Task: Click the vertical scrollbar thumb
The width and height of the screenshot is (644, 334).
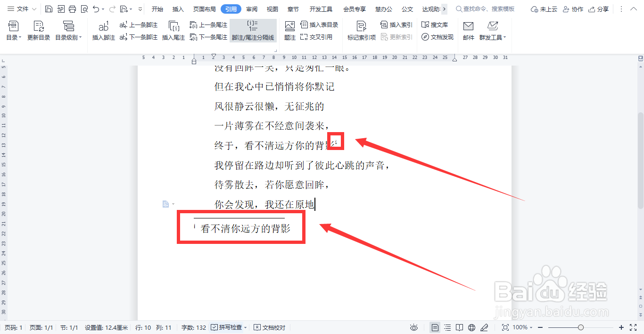Action: 640,160
